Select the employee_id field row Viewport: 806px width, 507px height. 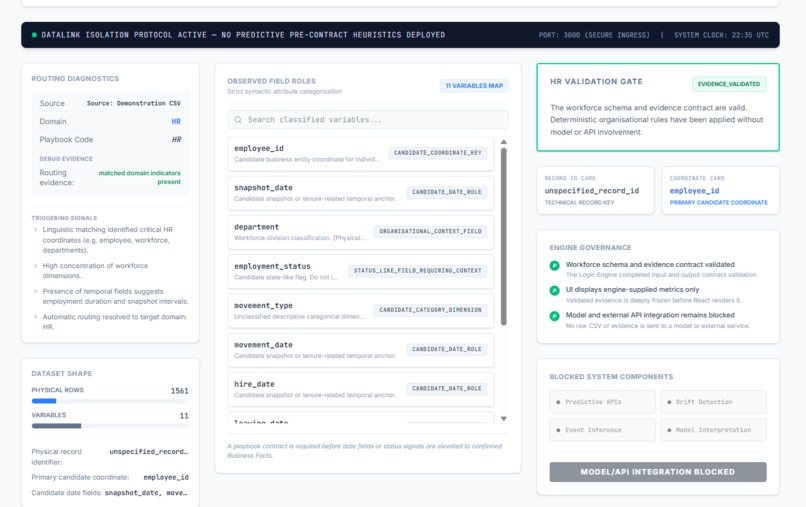coord(360,153)
